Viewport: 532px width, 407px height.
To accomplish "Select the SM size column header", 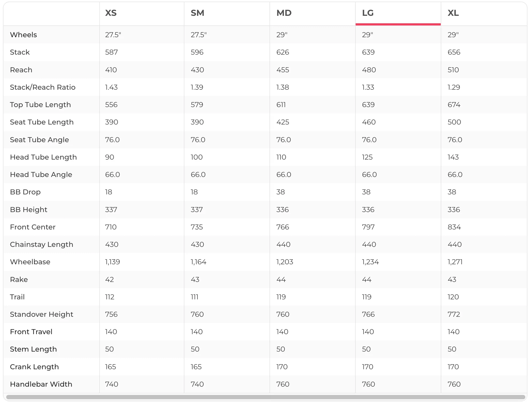I will coord(197,13).
